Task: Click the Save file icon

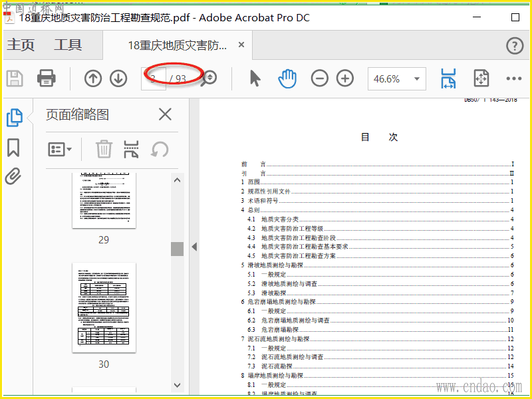Action: point(15,78)
